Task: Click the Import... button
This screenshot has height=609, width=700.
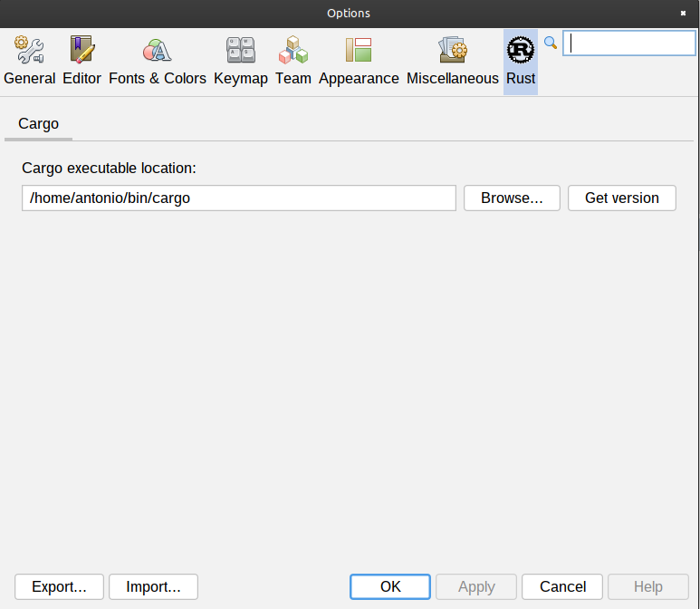Action: click(x=153, y=586)
